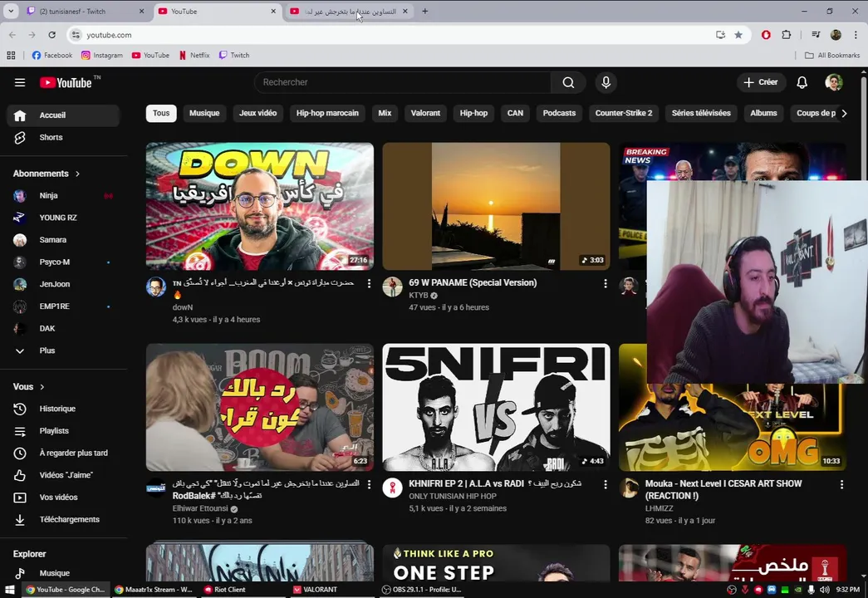
Task: Select the Jeux vidéo filter chip
Action: pyautogui.click(x=258, y=113)
